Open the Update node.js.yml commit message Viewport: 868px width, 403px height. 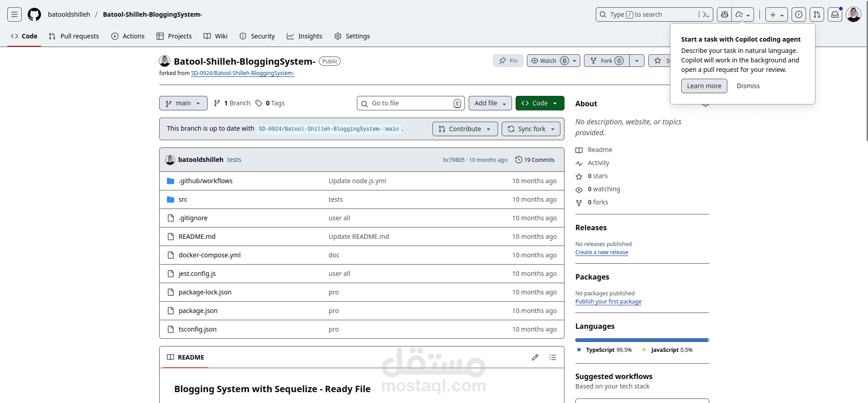(357, 181)
